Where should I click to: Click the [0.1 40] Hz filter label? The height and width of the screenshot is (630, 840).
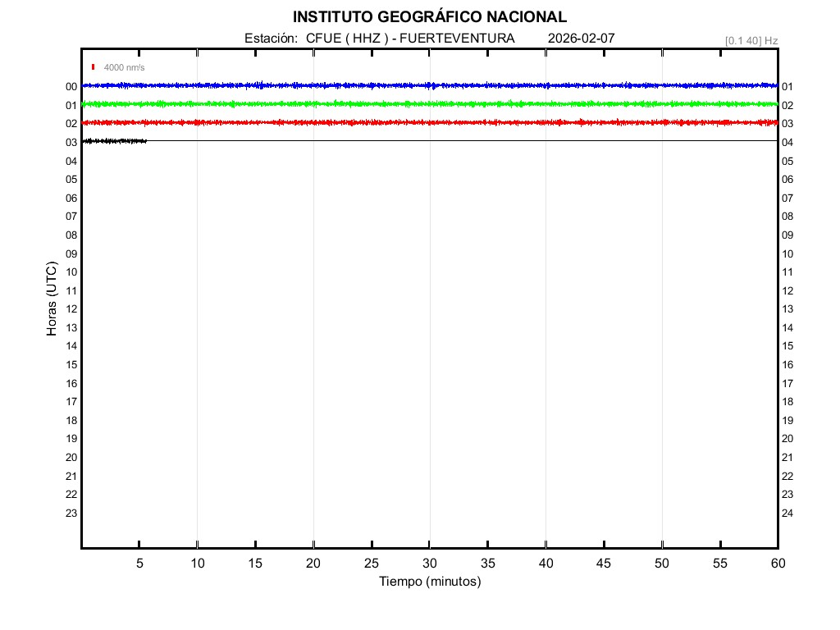751,40
